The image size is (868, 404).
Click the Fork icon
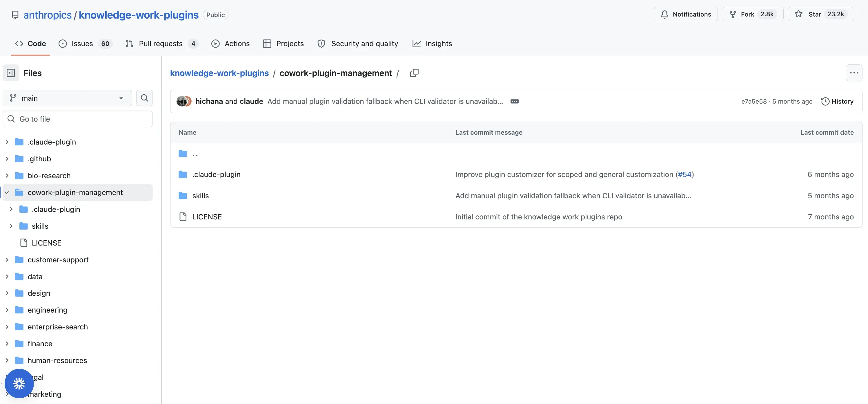(733, 14)
